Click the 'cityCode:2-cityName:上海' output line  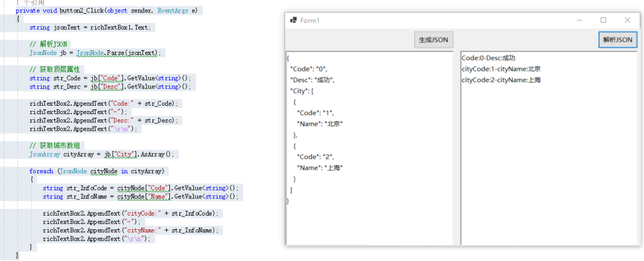(501, 79)
